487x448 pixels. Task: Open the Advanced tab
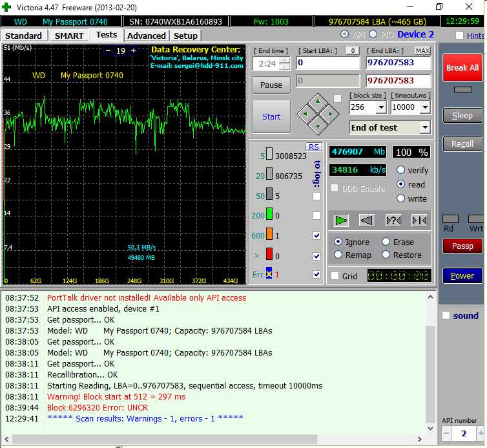pos(146,36)
